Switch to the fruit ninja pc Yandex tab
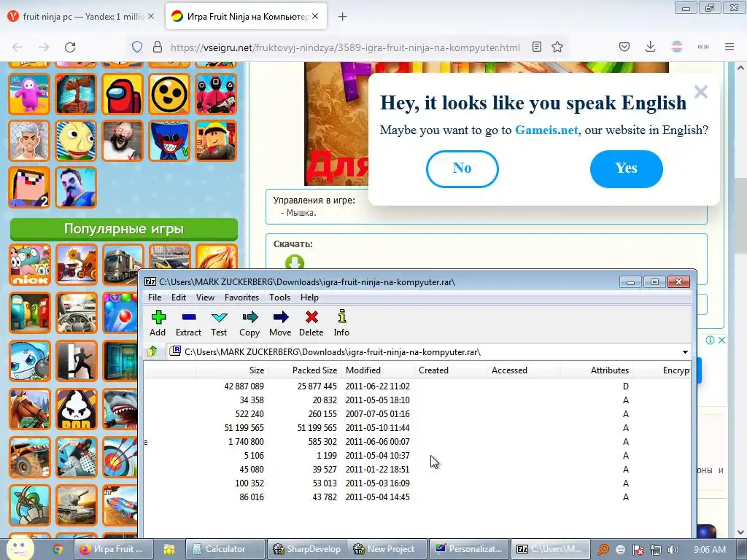 point(81,17)
